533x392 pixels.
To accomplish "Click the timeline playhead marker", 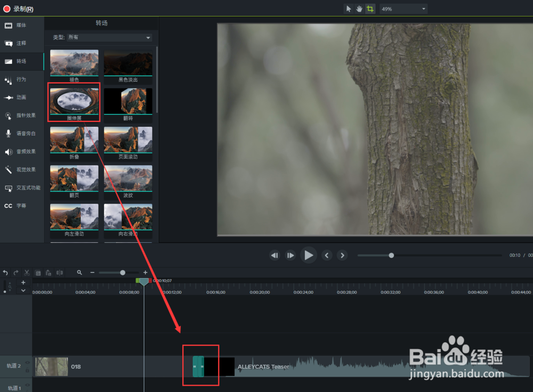I will click(x=144, y=282).
